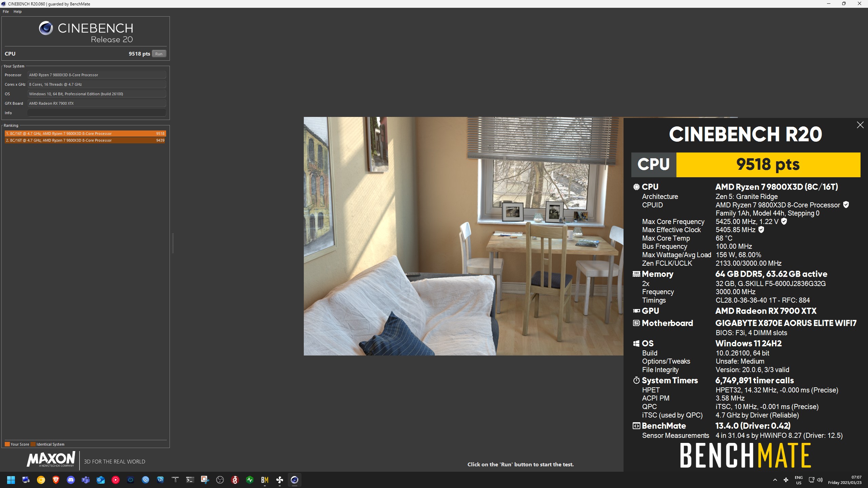Open the Help menu
Image resolution: width=868 pixels, height=488 pixels.
point(18,12)
